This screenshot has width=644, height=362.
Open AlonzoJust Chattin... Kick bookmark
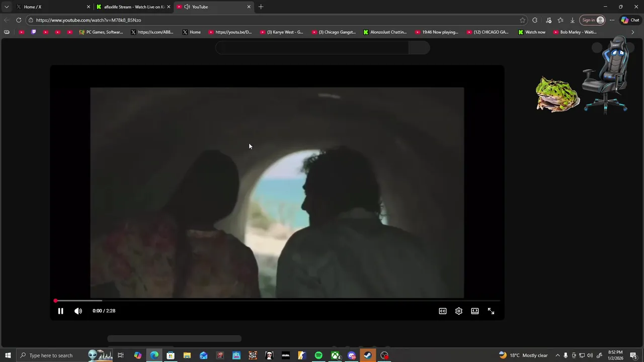coord(385,32)
